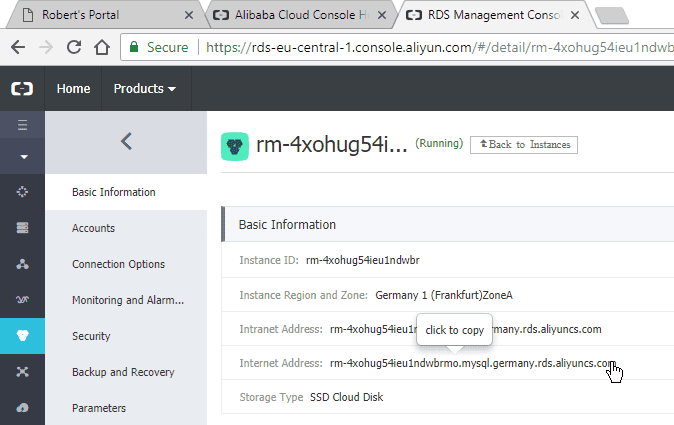Open Monitoring and Alarm in side menu
Screen dimensions: 674x425
(128, 300)
